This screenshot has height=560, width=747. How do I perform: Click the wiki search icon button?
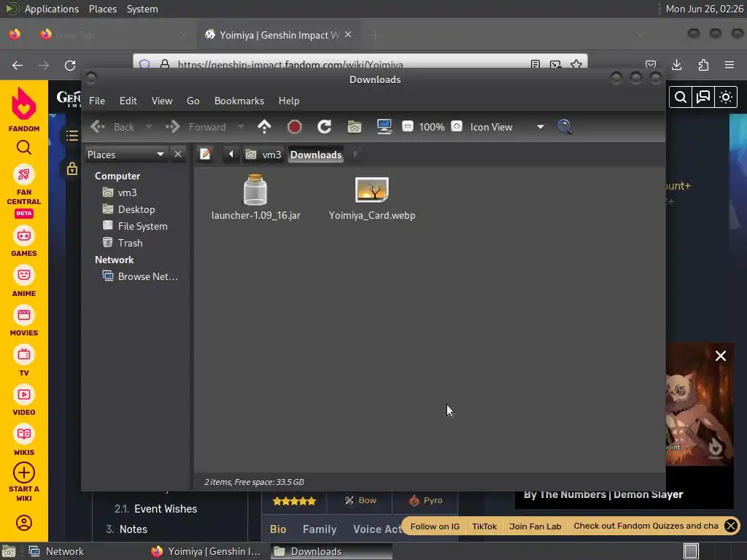pyautogui.click(x=681, y=97)
